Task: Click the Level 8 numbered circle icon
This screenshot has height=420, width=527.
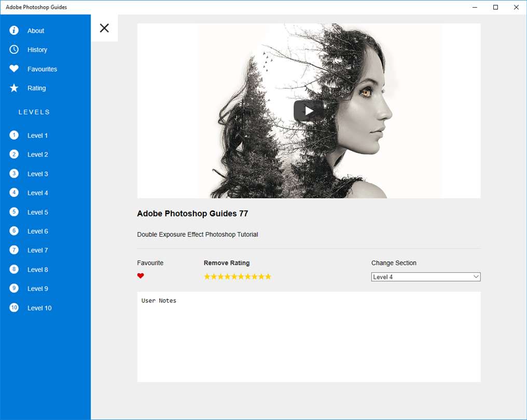Action: (x=14, y=269)
